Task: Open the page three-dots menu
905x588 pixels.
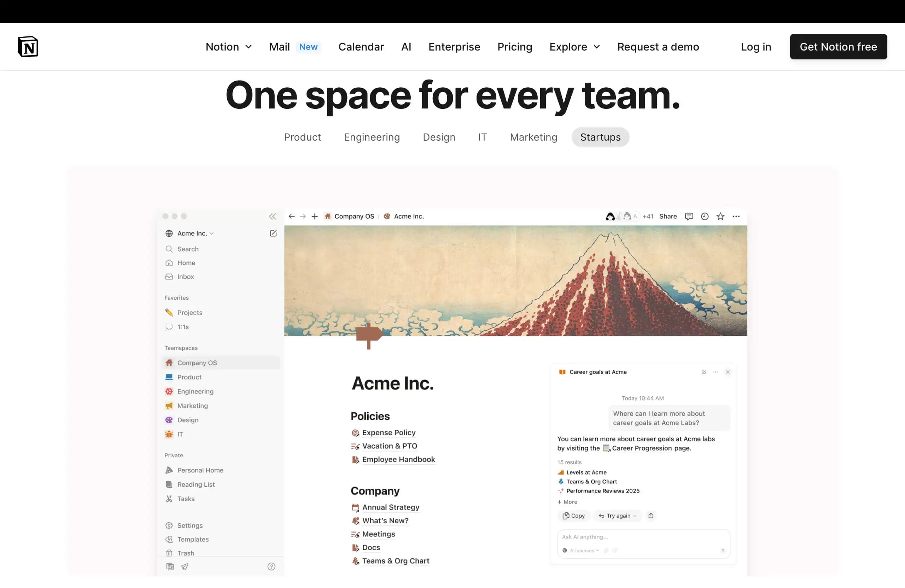Action: pyautogui.click(x=736, y=216)
